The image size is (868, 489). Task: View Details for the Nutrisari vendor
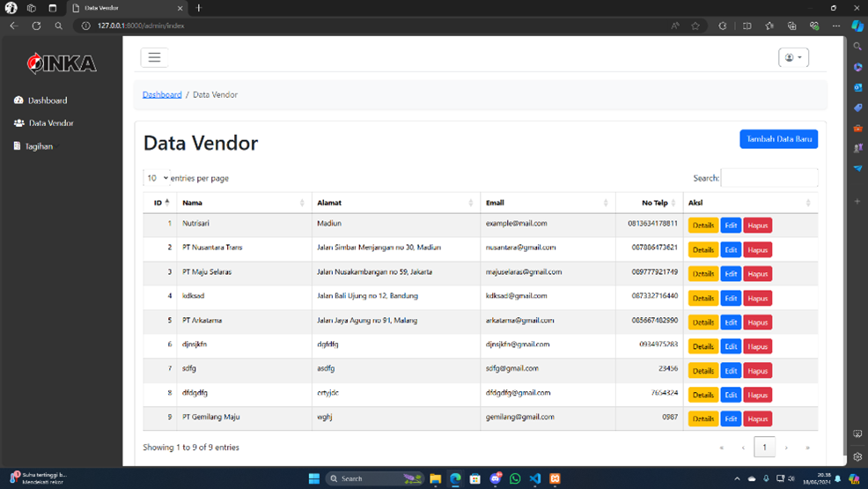(x=702, y=226)
